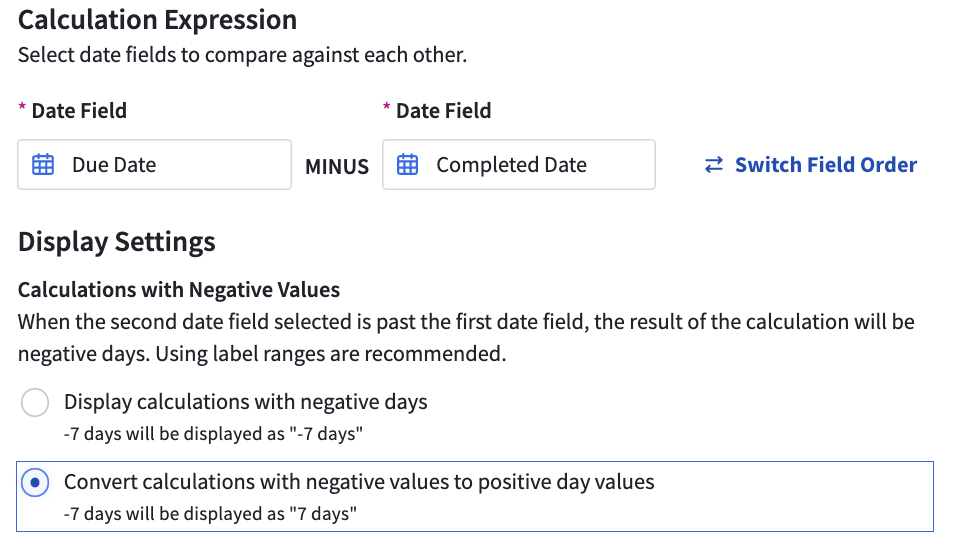The image size is (954, 560).
Task: Click the Display Settings heading
Action: [117, 242]
